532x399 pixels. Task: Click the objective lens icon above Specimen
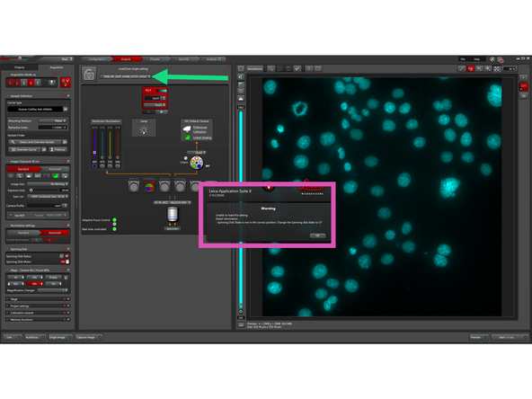tap(173, 215)
